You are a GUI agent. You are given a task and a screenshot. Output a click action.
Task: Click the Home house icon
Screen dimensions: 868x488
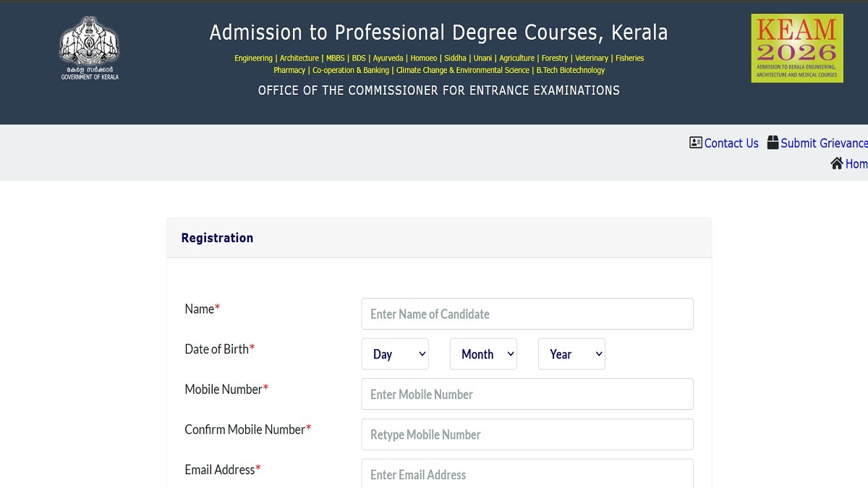pyautogui.click(x=837, y=163)
